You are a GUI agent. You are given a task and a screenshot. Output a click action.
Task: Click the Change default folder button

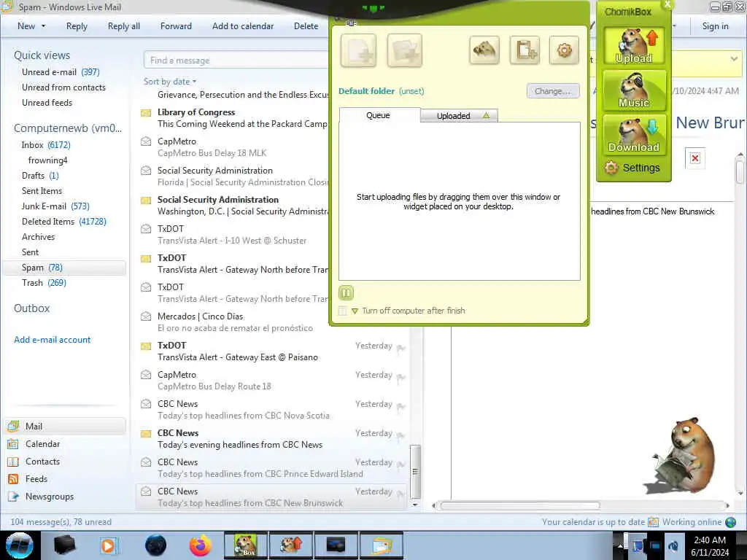pos(553,91)
